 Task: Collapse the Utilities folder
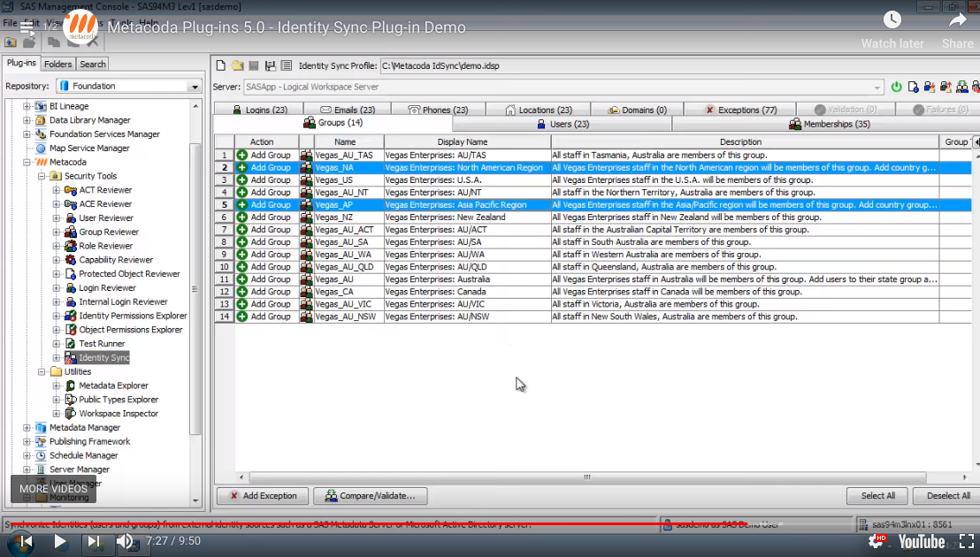42,371
